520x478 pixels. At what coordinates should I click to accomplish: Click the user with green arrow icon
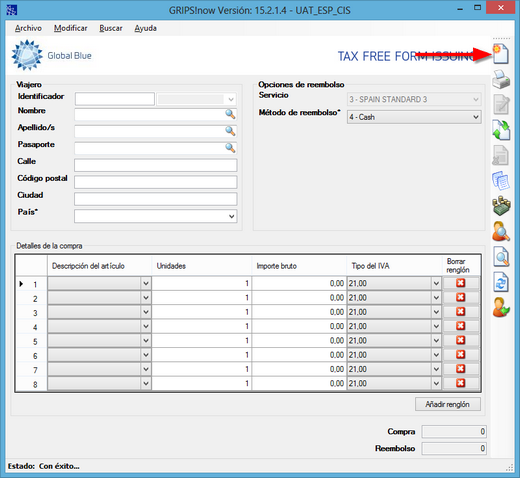click(x=501, y=307)
